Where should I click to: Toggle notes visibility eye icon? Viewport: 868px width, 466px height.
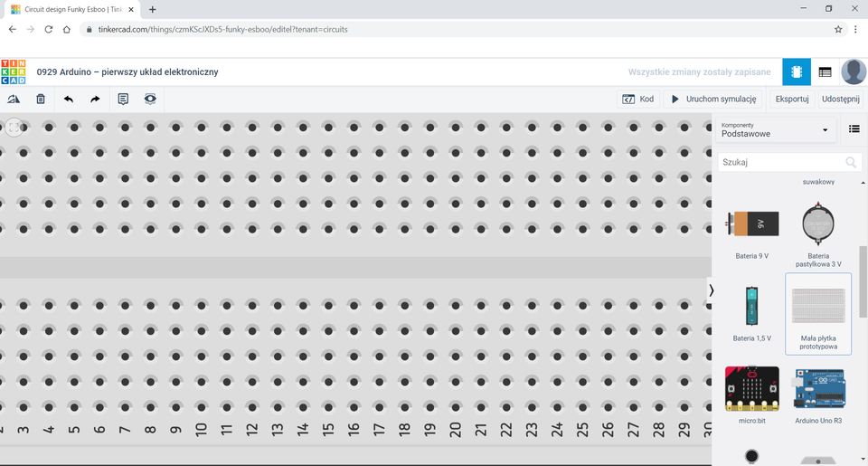pyautogui.click(x=150, y=99)
